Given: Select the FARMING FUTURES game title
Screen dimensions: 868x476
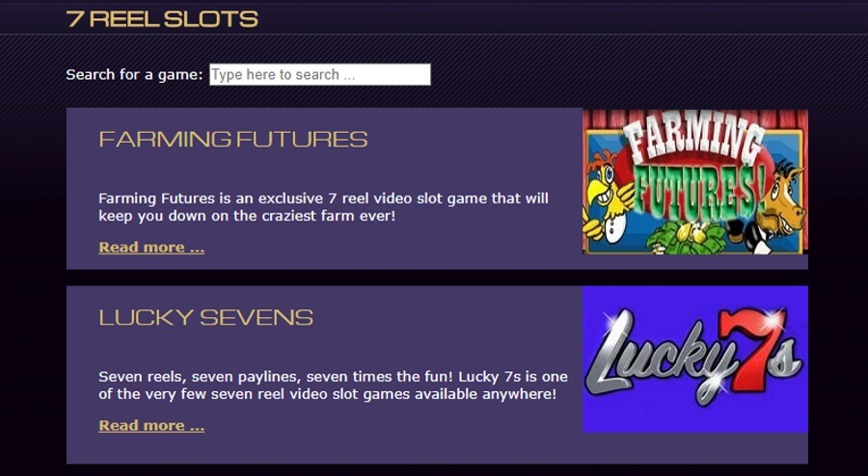Looking at the screenshot, I should point(233,140).
